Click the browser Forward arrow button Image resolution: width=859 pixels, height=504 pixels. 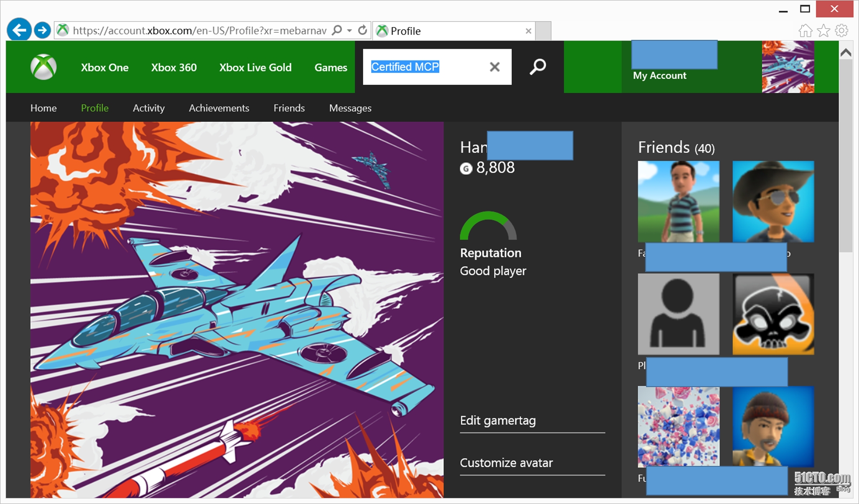(43, 30)
